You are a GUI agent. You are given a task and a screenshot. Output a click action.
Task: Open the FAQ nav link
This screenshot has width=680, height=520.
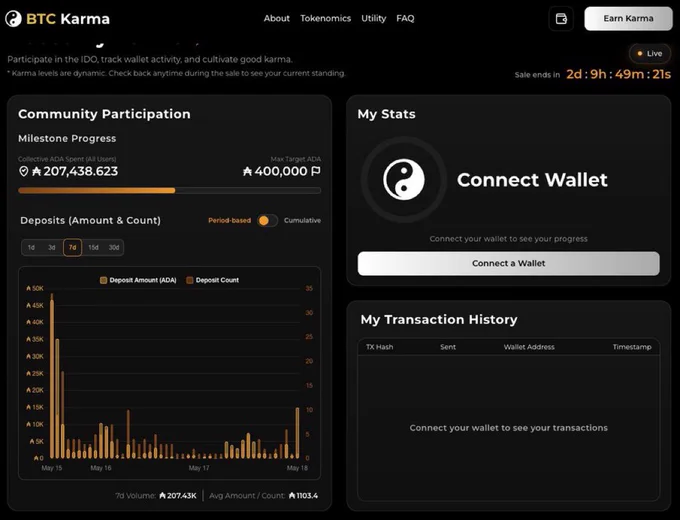pyautogui.click(x=405, y=18)
